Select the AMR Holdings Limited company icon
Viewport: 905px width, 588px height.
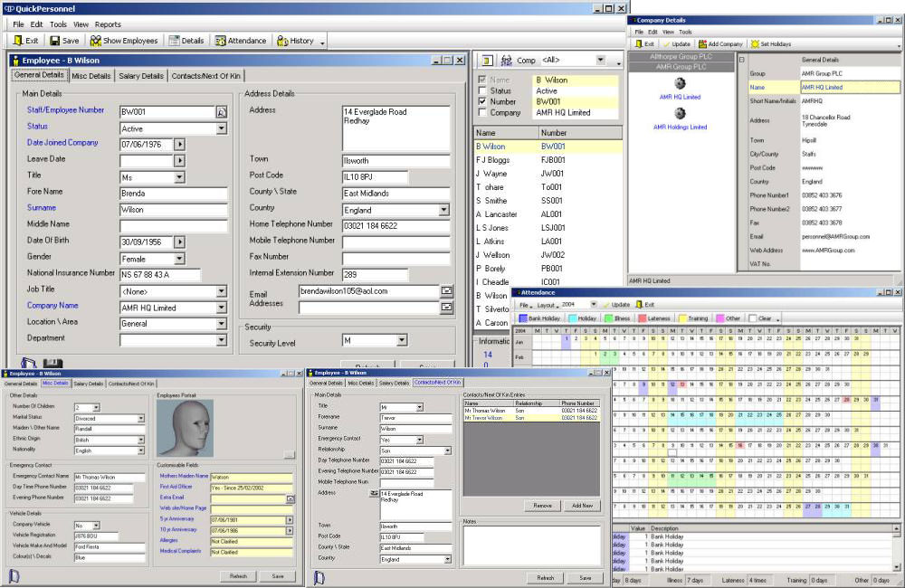(680, 113)
